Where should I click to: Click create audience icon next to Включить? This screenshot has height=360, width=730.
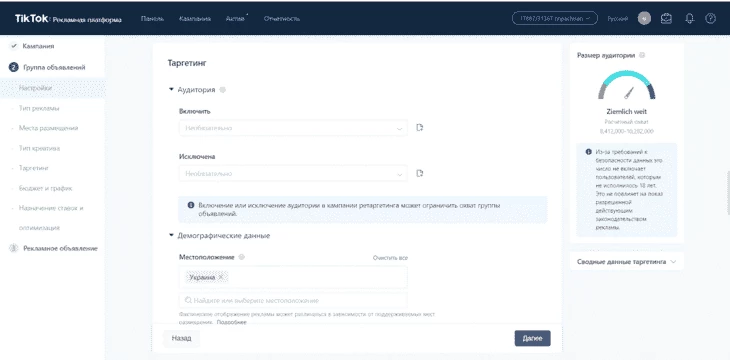419,128
